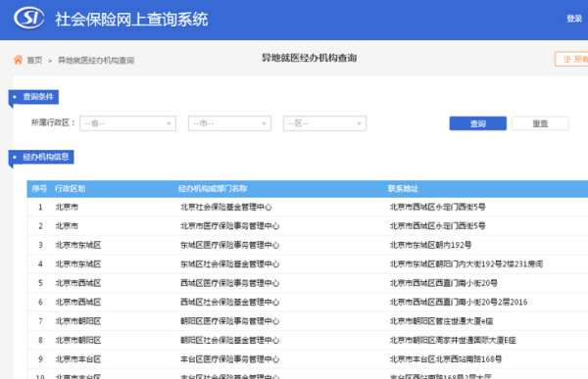The height and width of the screenshot is (379, 588).
Task: Select the 经办机构信息 section tab
Action: [41, 157]
